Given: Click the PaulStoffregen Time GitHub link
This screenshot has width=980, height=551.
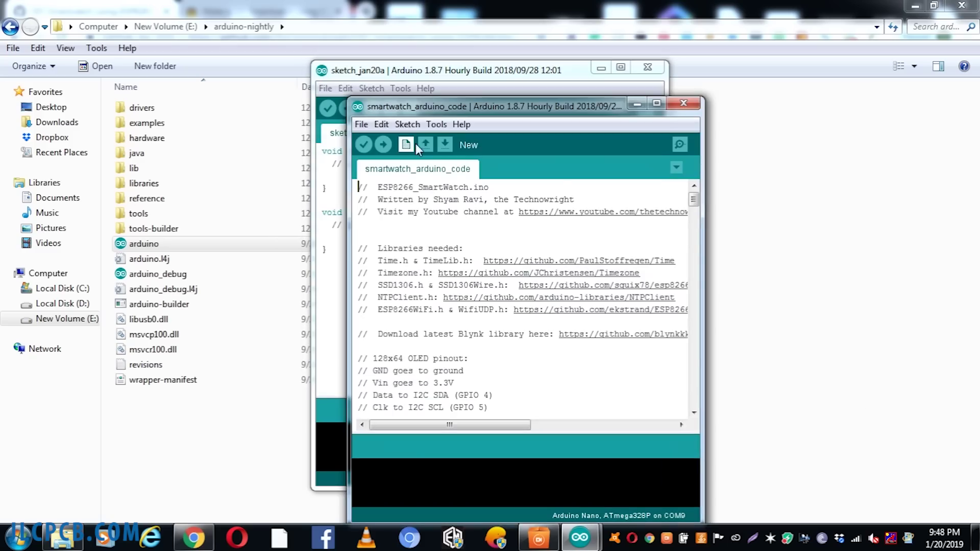Looking at the screenshot, I should pyautogui.click(x=578, y=261).
